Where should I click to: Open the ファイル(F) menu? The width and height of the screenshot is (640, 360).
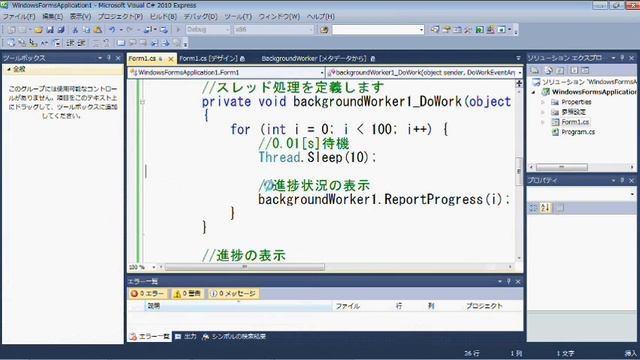19,17
